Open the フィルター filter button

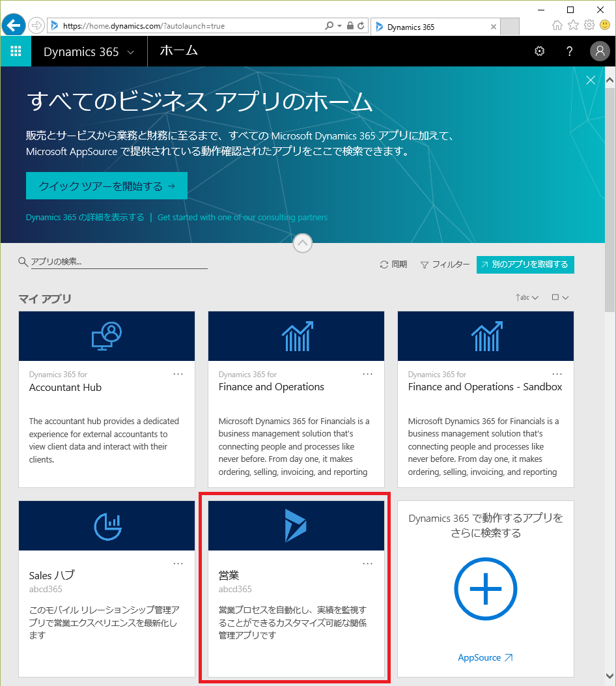coord(445,264)
